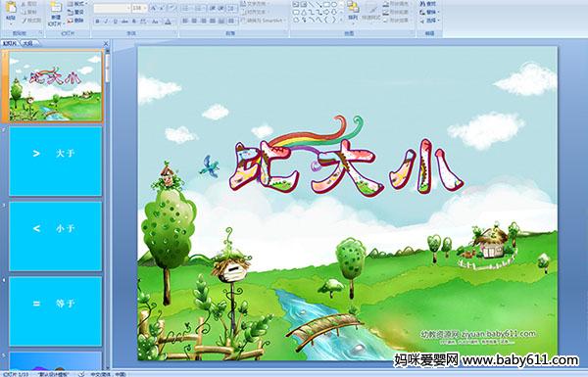The height and width of the screenshot is (377, 588).
Task: Click the Delete slide button
Action: point(75,21)
